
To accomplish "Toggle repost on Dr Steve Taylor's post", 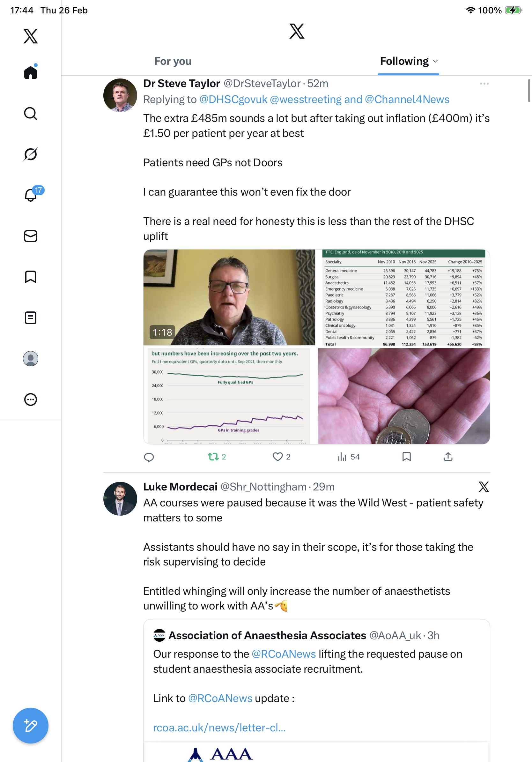I will (x=213, y=457).
